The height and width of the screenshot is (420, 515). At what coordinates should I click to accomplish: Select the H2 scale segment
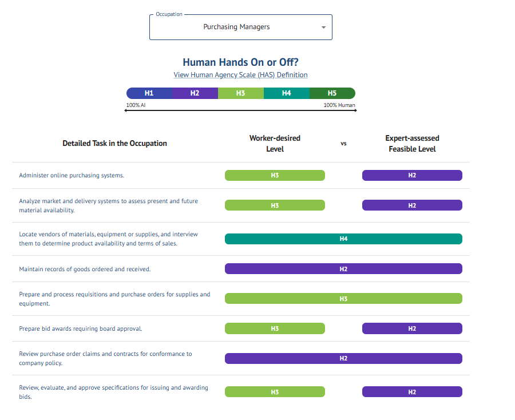(x=195, y=93)
